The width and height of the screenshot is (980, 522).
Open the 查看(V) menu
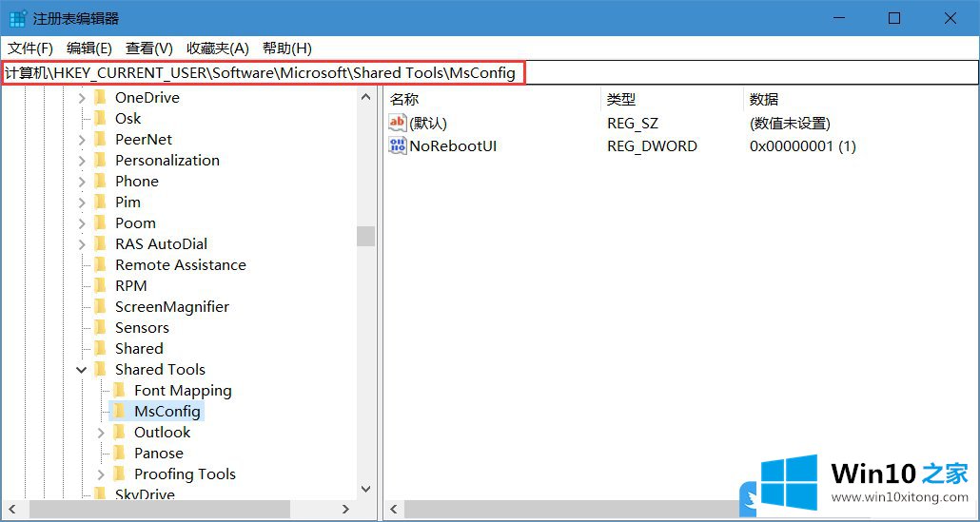[x=148, y=48]
